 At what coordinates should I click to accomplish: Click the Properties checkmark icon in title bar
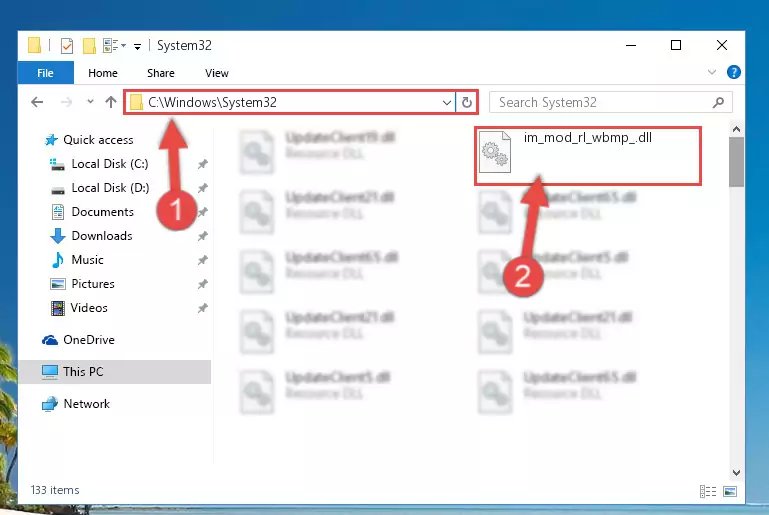[67, 46]
